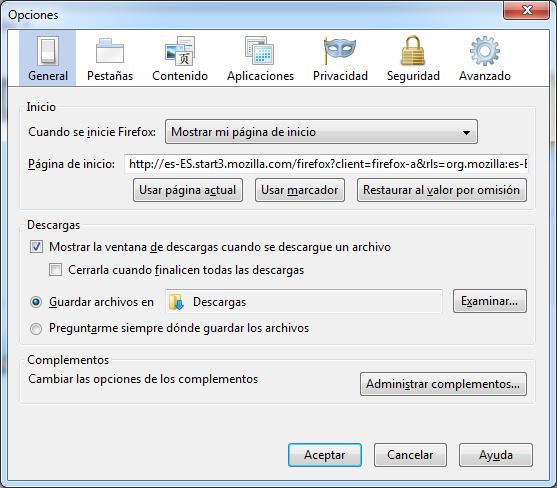This screenshot has height=488, width=557.
Task: Open the Privacidad mask icon
Action: click(340, 50)
